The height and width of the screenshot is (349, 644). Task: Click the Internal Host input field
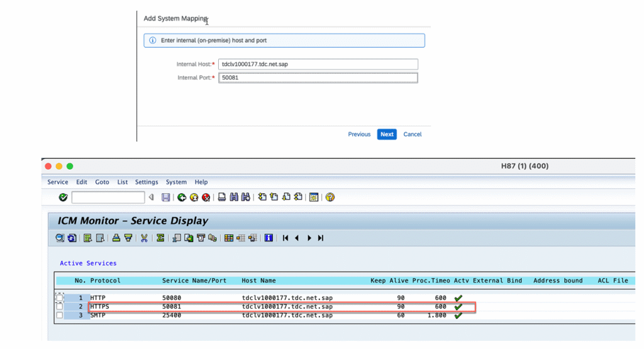coord(318,64)
